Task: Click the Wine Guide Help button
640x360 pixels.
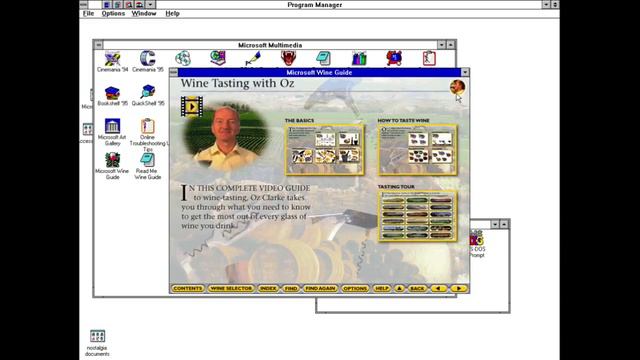Action: pos(382,289)
